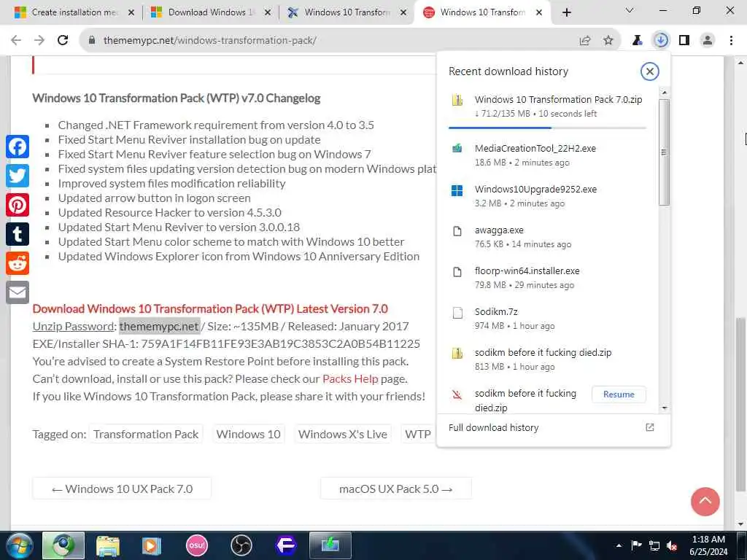Open File Explorer from taskbar

[108, 545]
